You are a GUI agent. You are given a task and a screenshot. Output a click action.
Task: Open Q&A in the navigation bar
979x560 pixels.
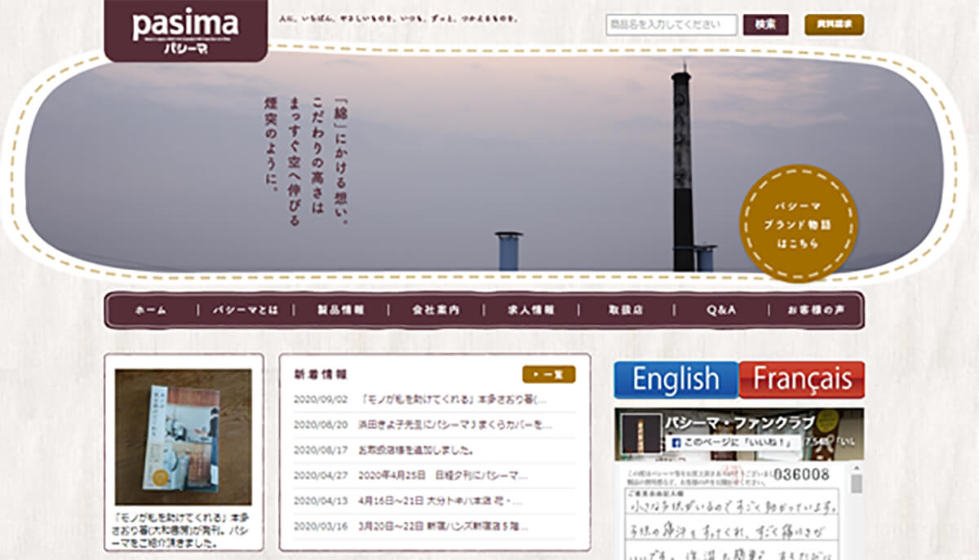721,311
